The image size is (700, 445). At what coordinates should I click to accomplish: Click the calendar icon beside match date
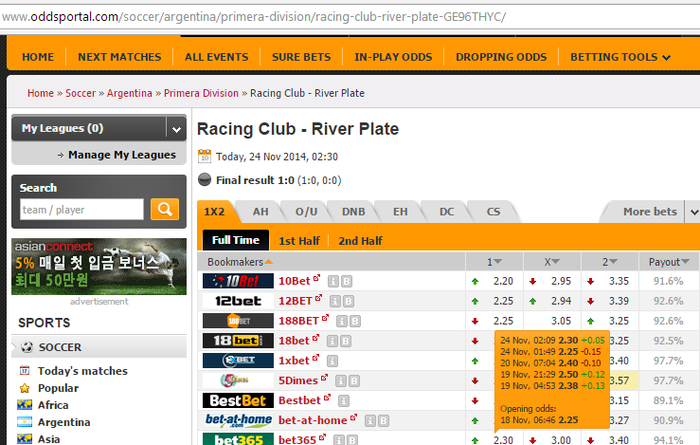tap(204, 156)
